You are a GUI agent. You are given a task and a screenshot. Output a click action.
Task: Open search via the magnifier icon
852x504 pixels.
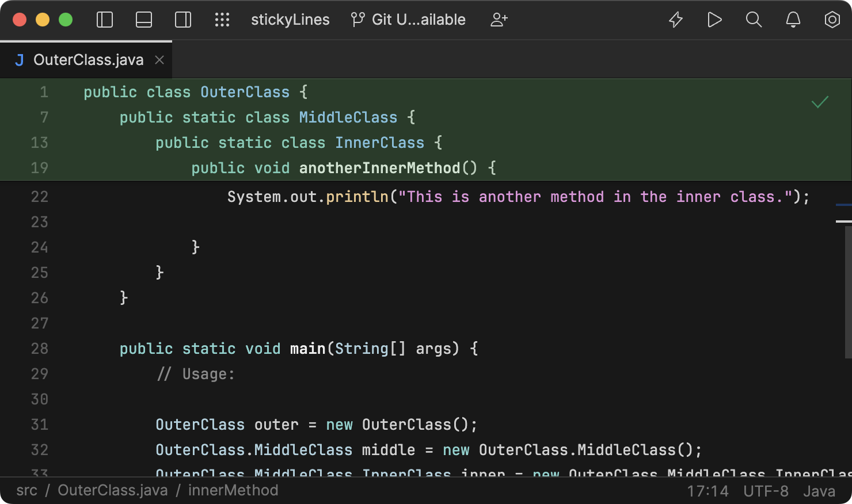click(x=754, y=20)
